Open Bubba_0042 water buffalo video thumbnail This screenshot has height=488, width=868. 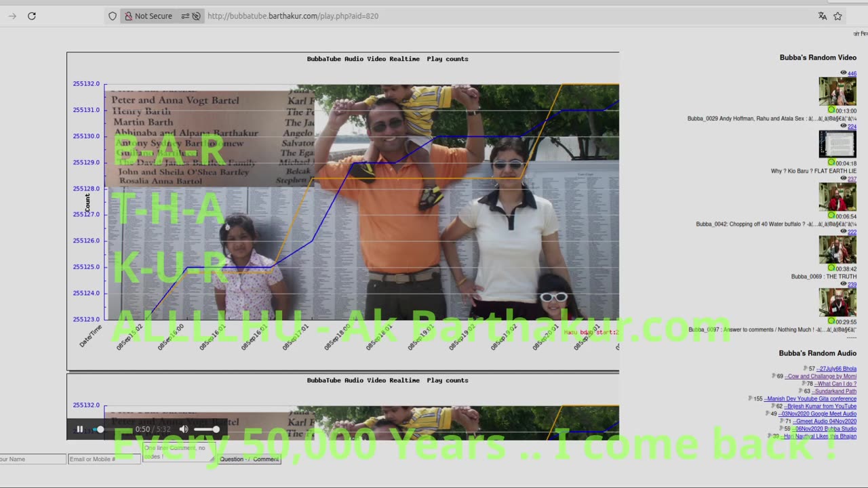[837, 197]
